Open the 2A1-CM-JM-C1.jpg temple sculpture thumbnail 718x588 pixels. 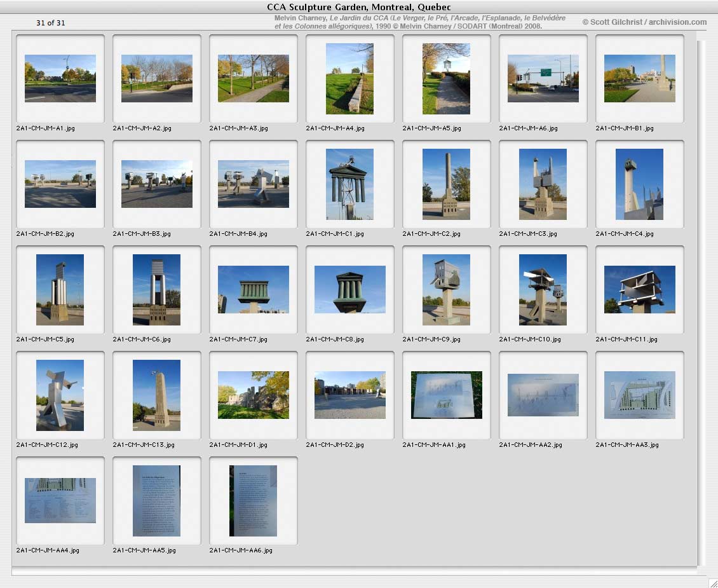349,184
